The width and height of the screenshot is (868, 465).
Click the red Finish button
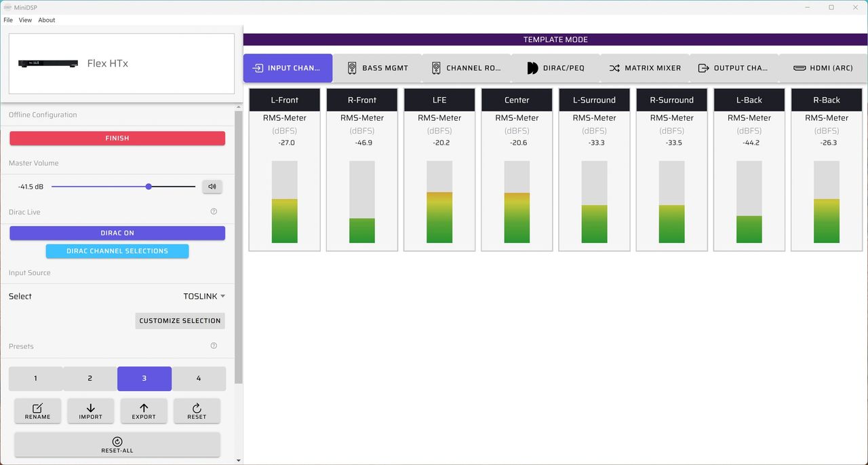click(x=117, y=138)
